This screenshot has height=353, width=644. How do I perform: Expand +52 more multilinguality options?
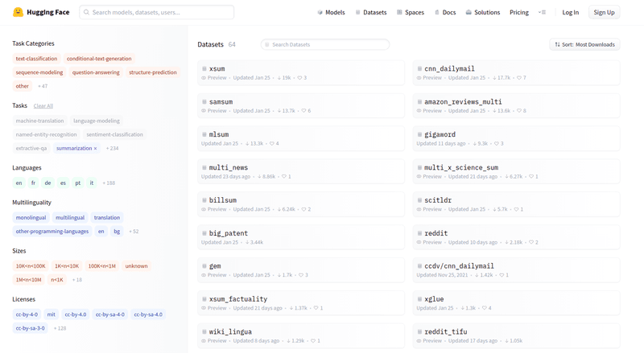point(134,232)
